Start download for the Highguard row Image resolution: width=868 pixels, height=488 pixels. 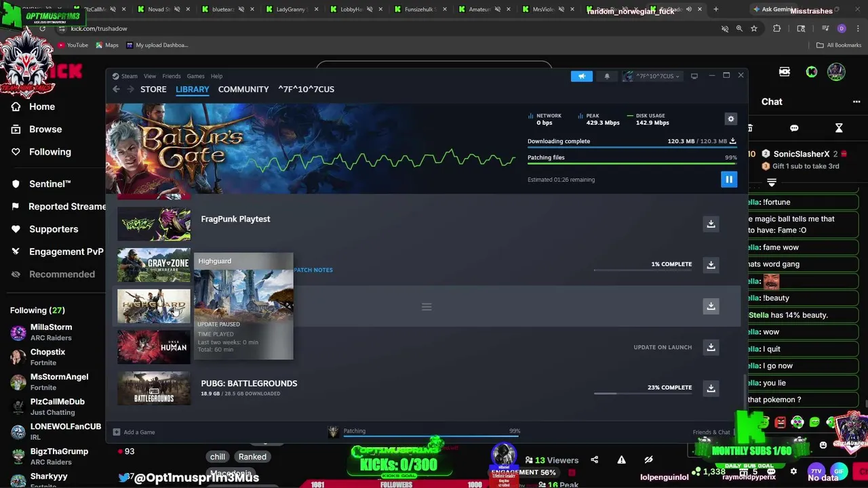(711, 306)
